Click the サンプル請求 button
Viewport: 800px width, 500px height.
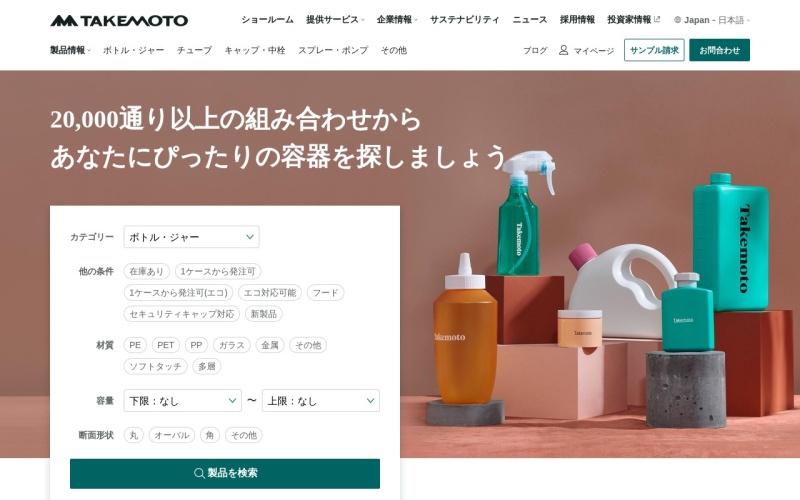pyautogui.click(x=654, y=50)
